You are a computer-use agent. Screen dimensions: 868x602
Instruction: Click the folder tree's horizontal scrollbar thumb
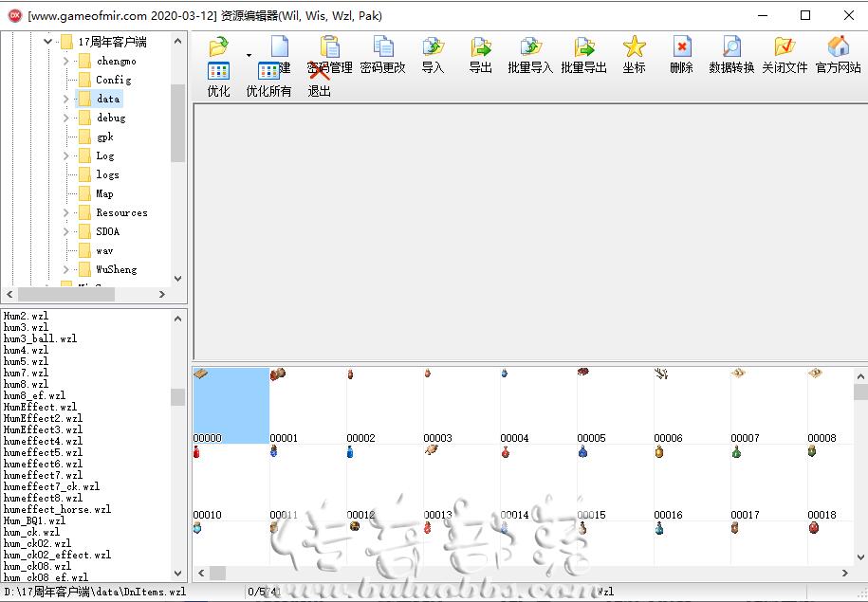click(x=66, y=294)
